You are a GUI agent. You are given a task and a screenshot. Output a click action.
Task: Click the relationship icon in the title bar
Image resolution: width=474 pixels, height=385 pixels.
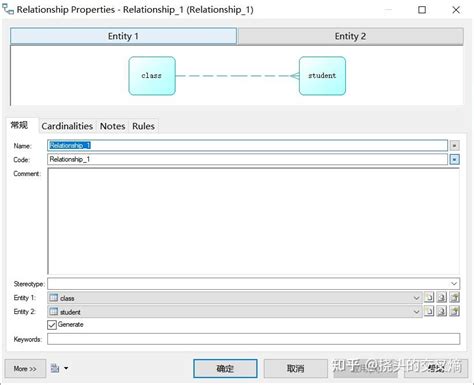[8, 10]
